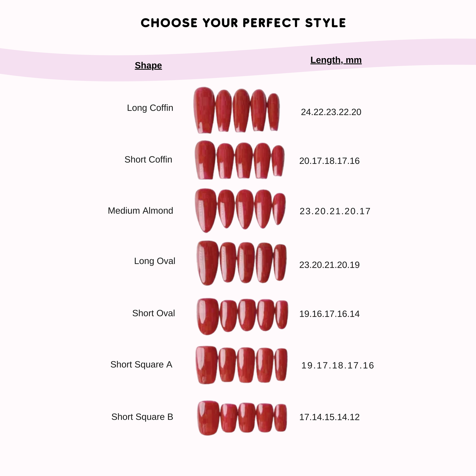Click the 24.22.23.22.20 length values
The width and height of the screenshot is (476, 476).
pyautogui.click(x=331, y=112)
